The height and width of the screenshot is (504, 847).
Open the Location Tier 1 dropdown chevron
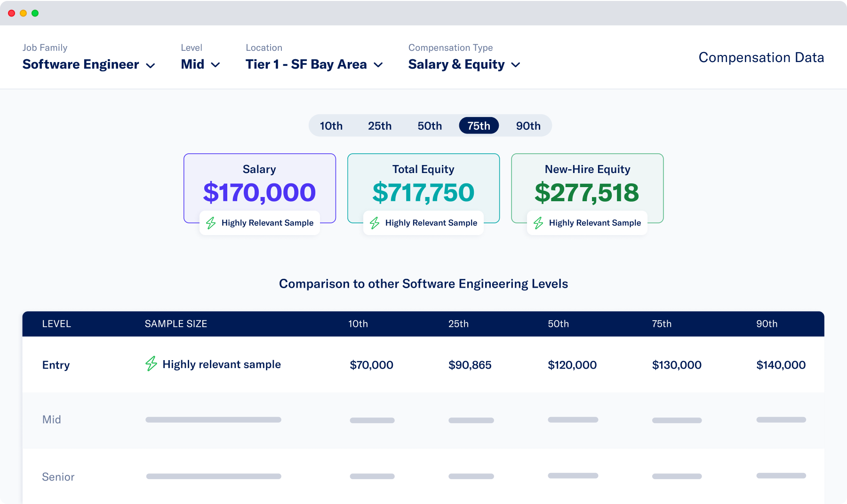(x=378, y=65)
